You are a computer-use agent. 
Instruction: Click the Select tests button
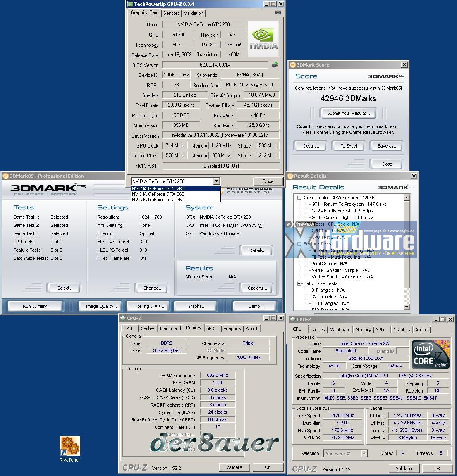click(x=65, y=288)
